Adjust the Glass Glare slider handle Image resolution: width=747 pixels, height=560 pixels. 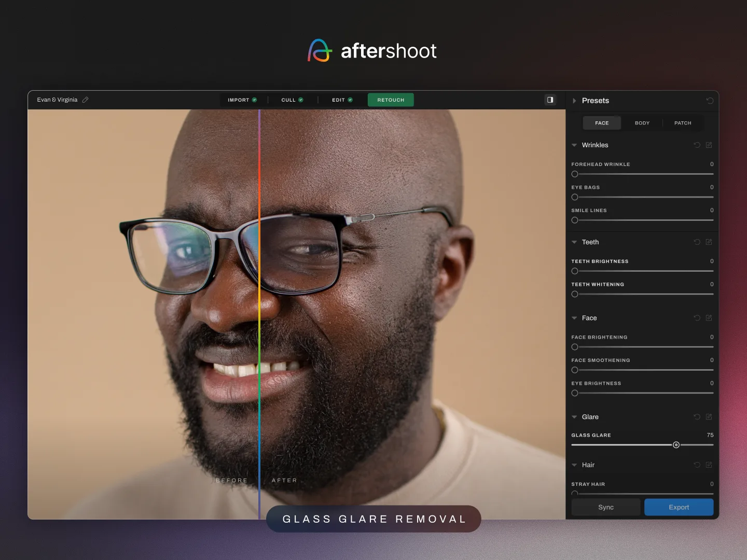[x=676, y=445]
